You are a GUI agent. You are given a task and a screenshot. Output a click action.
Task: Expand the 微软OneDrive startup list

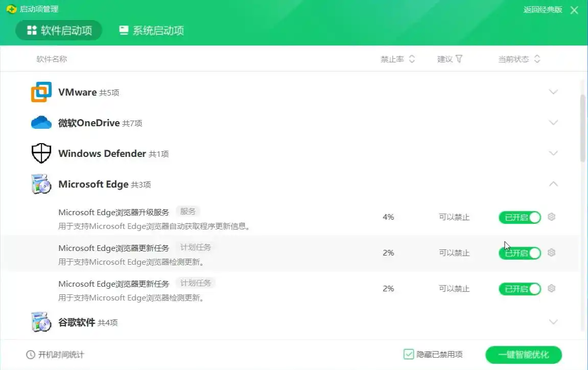point(554,123)
